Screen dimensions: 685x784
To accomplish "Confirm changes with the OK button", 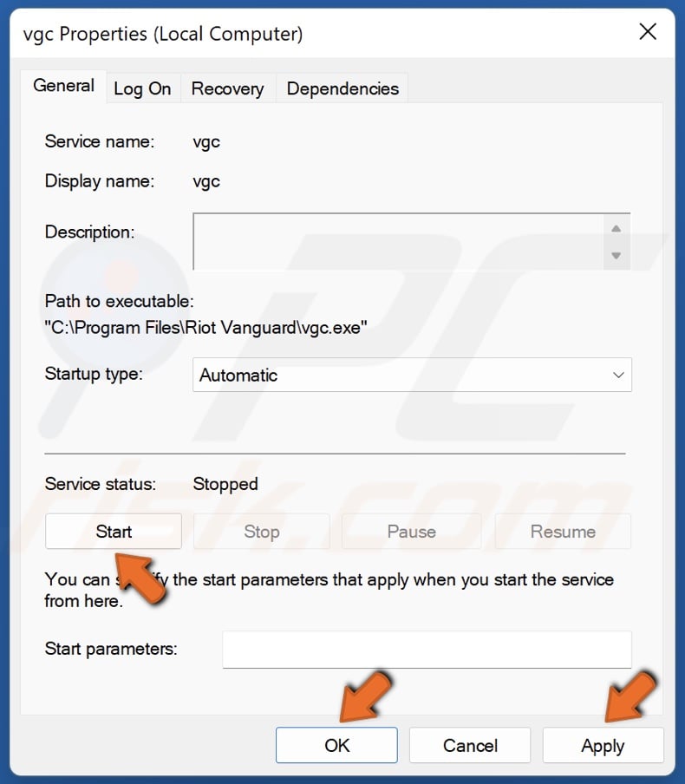I will click(x=336, y=745).
